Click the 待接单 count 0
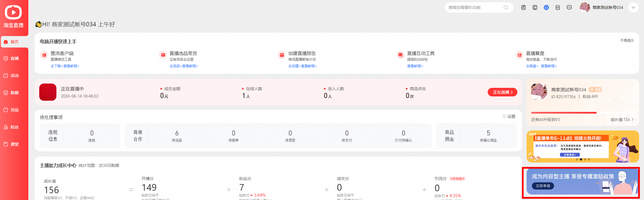The width and height of the screenshot is (644, 200). (234, 133)
